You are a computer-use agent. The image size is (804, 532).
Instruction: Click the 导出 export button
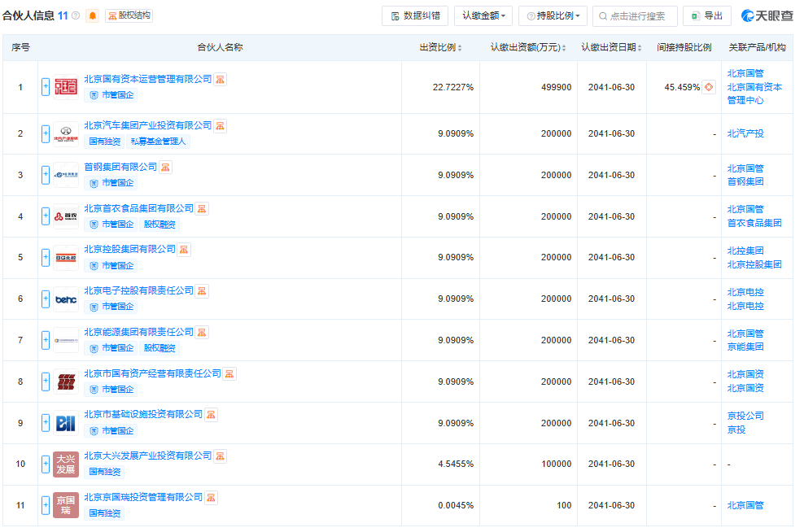(x=706, y=16)
